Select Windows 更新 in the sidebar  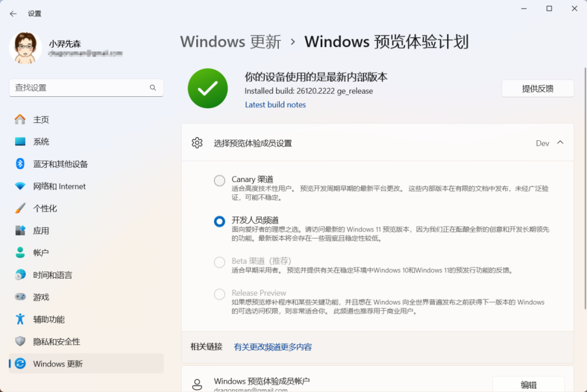86,364
